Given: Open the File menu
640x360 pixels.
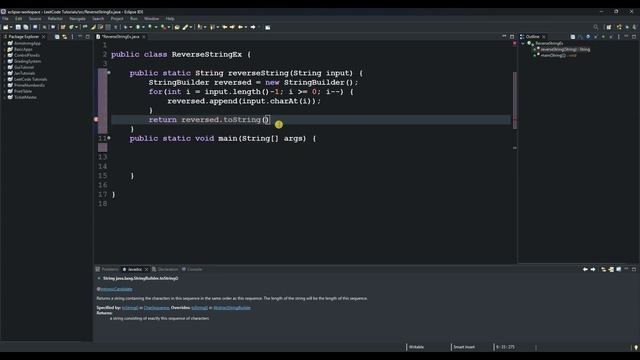Looking at the screenshot, I should click(x=5, y=18).
